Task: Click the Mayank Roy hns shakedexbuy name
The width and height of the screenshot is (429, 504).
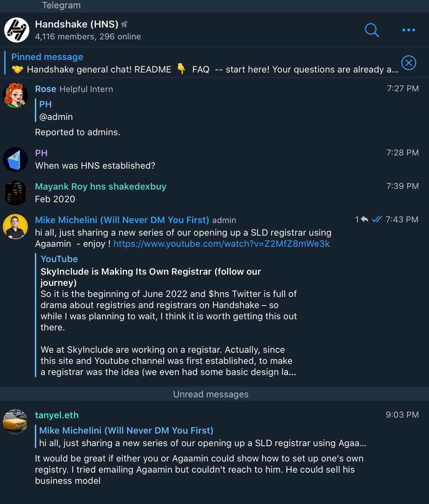Action: 100,186
